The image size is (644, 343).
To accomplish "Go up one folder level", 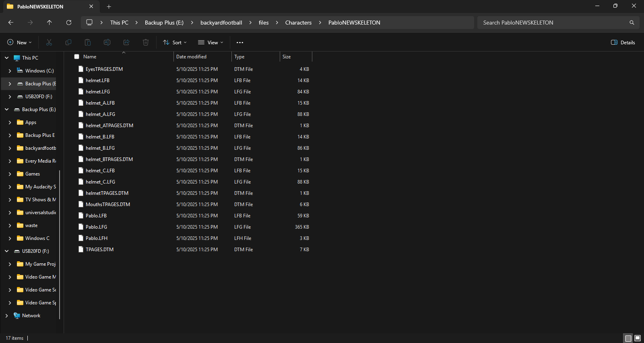I will click(x=50, y=23).
